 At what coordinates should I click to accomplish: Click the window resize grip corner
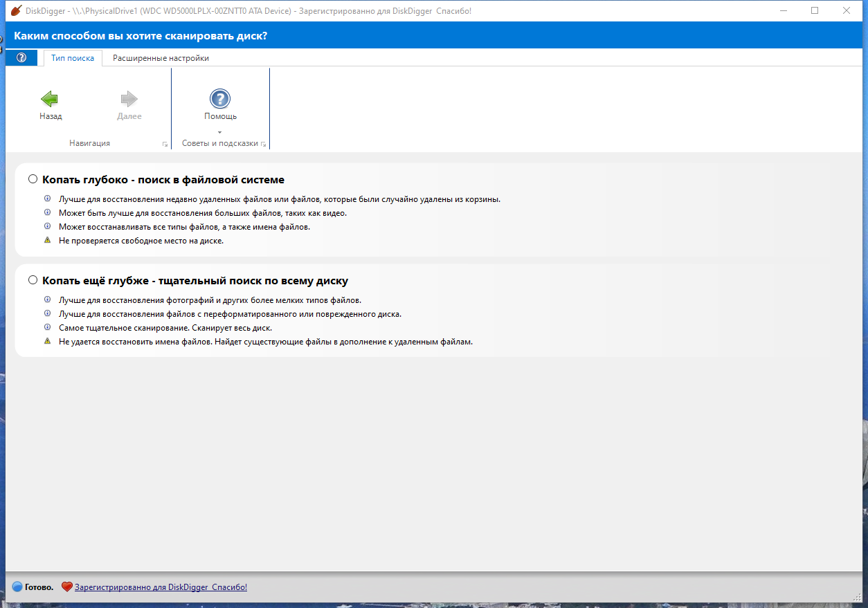857,596
